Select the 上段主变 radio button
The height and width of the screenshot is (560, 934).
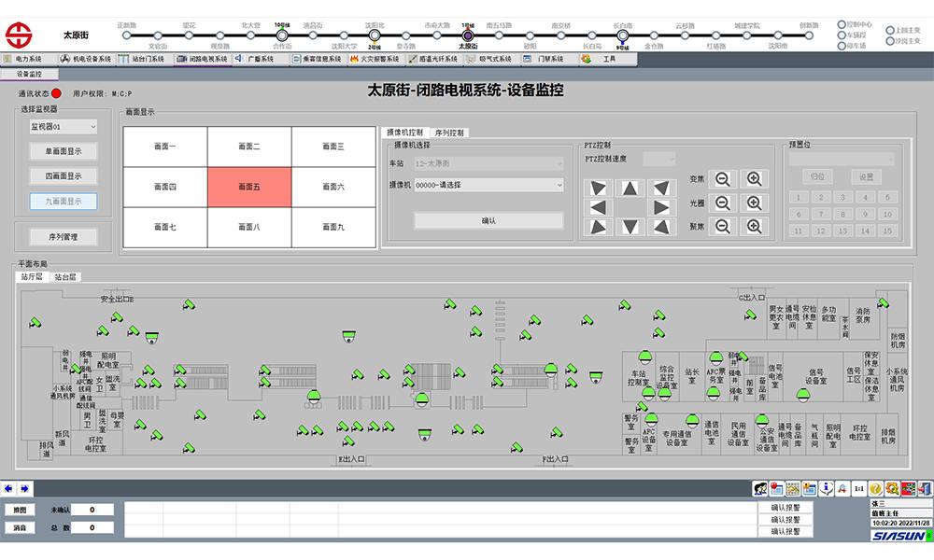(x=889, y=30)
